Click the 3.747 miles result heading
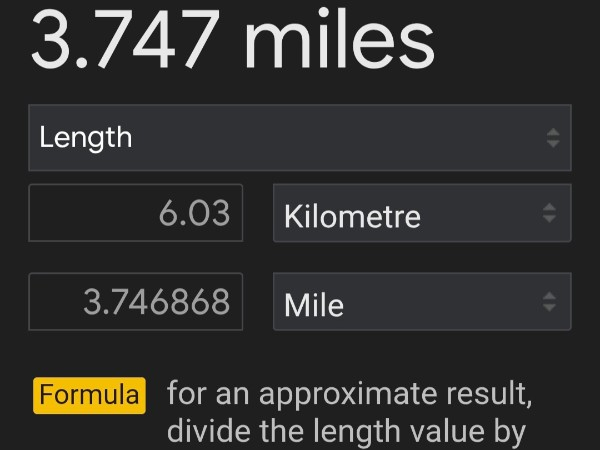600x450 pixels. [232, 38]
